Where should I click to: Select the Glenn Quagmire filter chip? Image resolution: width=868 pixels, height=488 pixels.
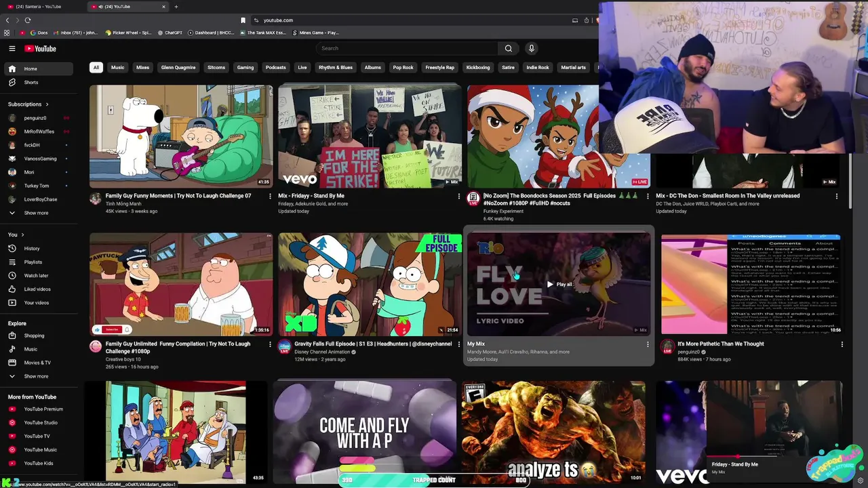pyautogui.click(x=178, y=67)
